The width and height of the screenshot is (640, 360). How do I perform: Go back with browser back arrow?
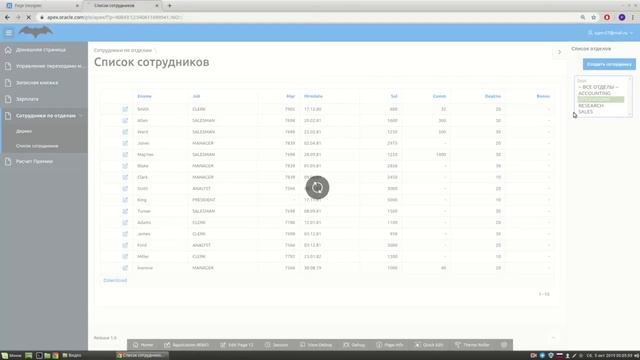(7, 17)
